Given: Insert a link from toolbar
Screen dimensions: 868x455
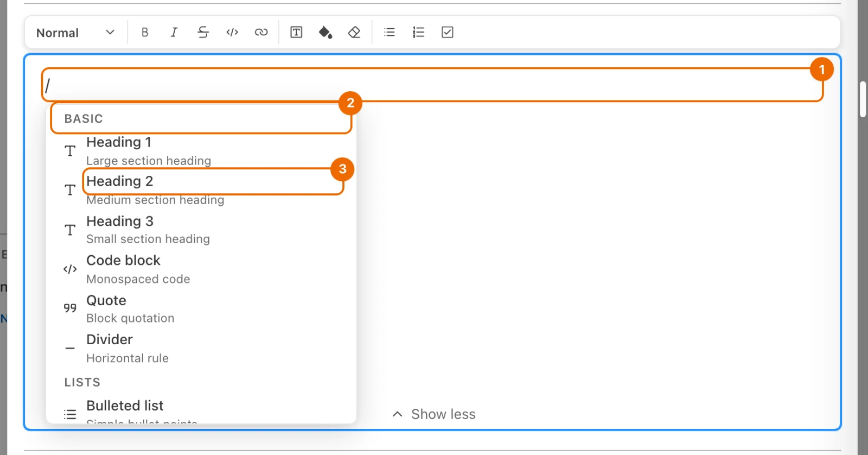Looking at the screenshot, I should pos(261,33).
